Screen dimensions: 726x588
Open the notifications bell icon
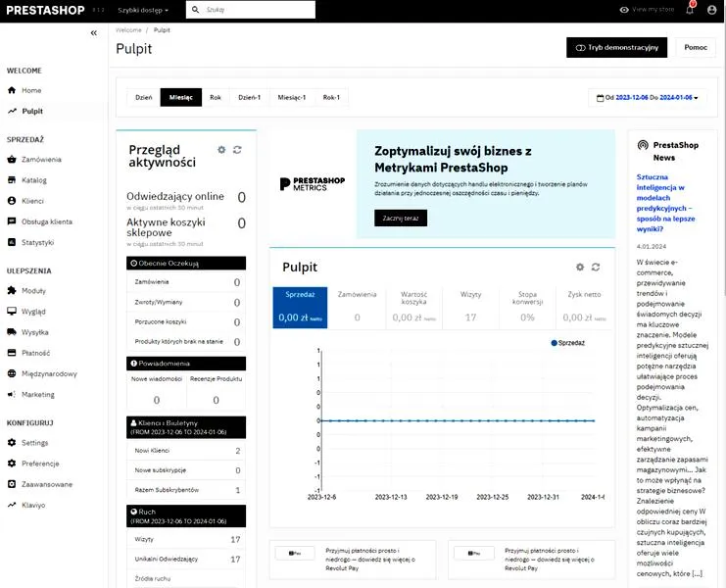click(690, 9)
